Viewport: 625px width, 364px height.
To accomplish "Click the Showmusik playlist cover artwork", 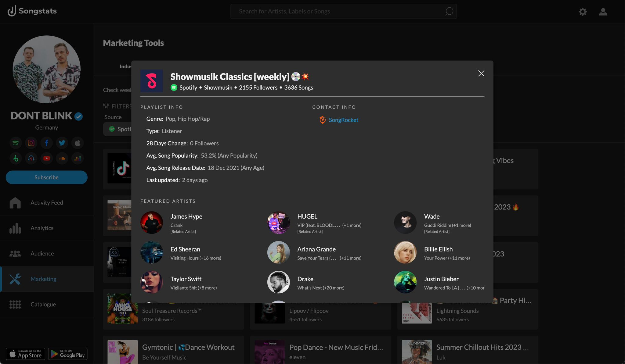I will coord(152,81).
